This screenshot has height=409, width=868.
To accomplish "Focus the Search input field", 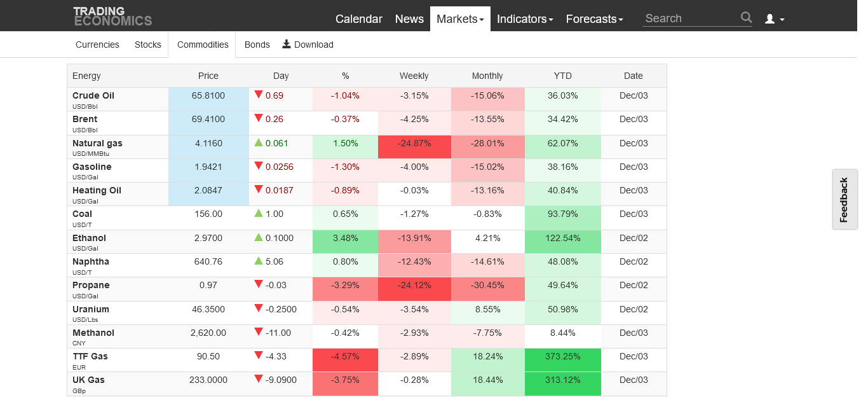I will [x=690, y=18].
